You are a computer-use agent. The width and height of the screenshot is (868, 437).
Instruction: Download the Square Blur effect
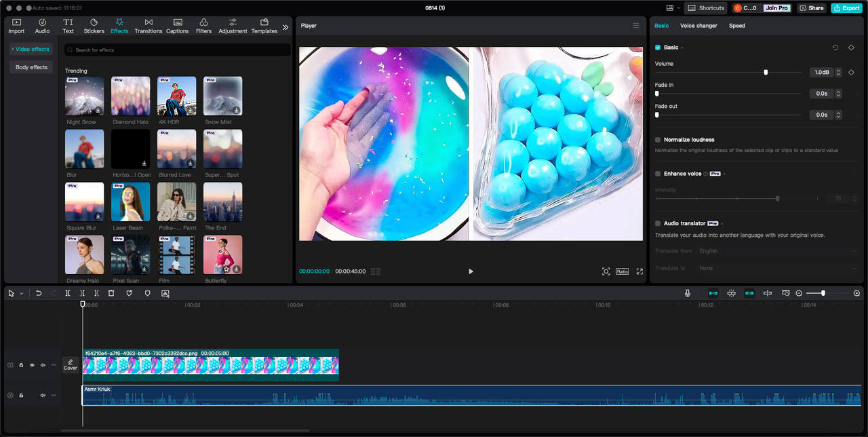tap(98, 216)
